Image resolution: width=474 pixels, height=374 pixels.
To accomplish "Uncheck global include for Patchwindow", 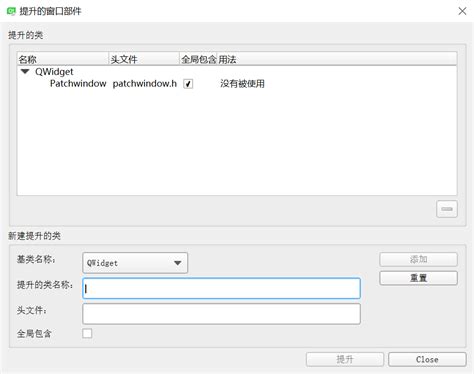I will pos(188,84).
